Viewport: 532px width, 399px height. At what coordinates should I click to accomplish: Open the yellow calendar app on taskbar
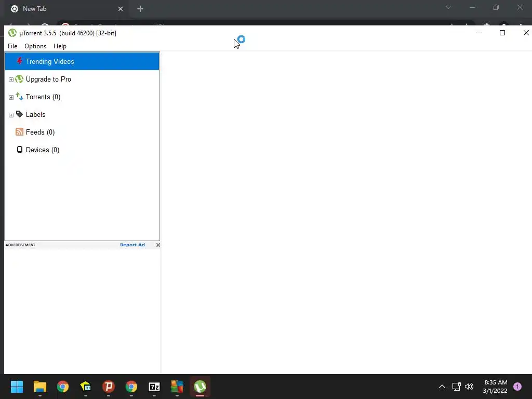[86, 387]
